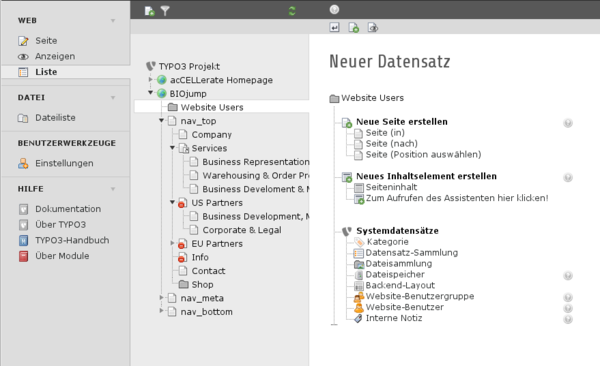600x366 pixels.
Task: Expand the nav_bottom tree node
Action: coord(161,311)
